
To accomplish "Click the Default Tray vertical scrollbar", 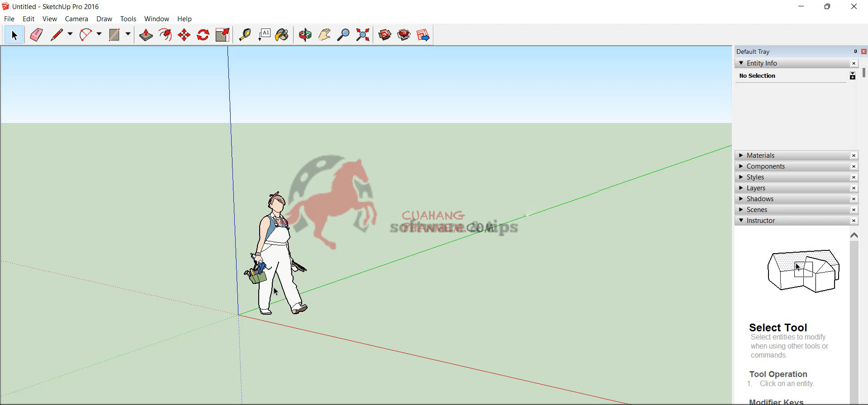I will coord(864,72).
